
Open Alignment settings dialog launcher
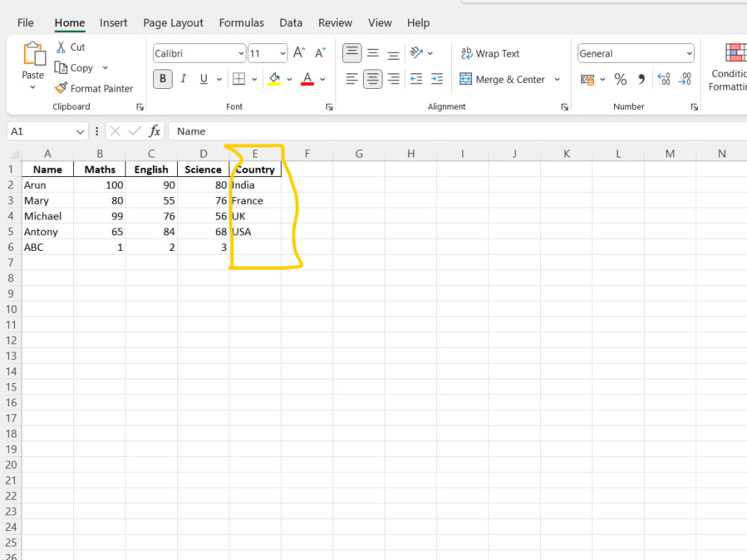click(565, 107)
